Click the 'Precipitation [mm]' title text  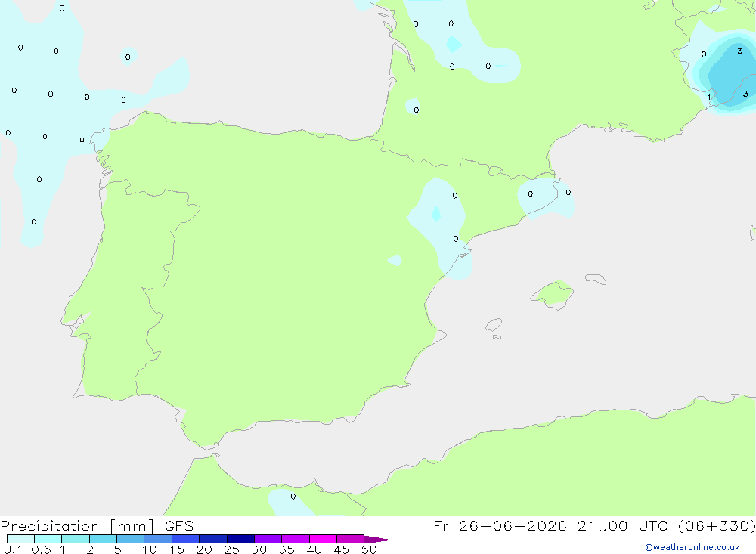77,526
